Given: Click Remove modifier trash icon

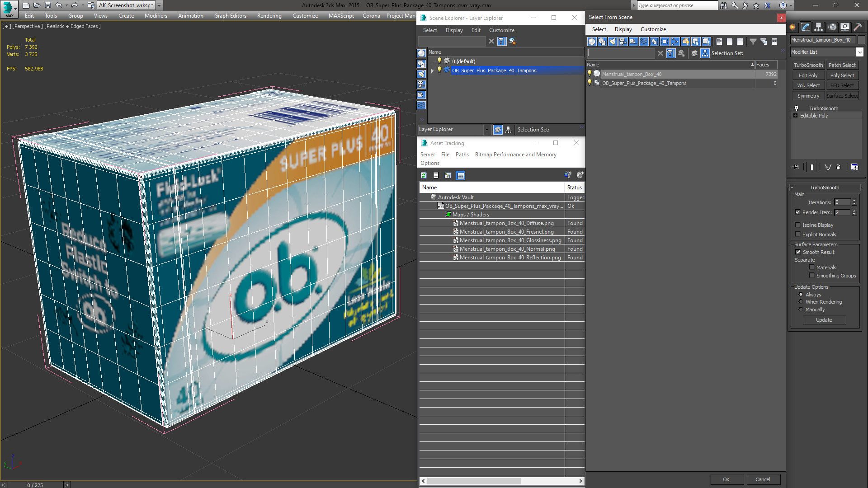Looking at the screenshot, I should pos(839,167).
